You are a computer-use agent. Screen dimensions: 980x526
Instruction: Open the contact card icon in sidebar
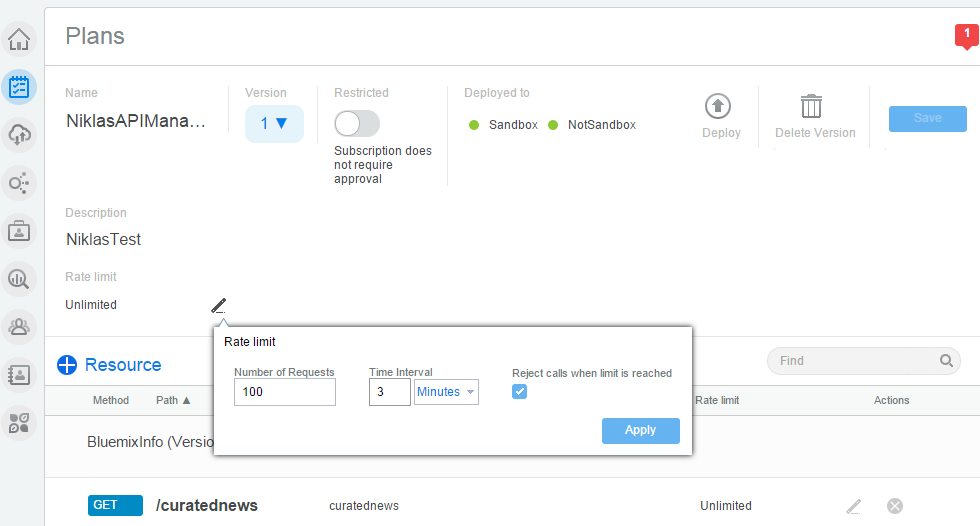pyautogui.click(x=19, y=375)
